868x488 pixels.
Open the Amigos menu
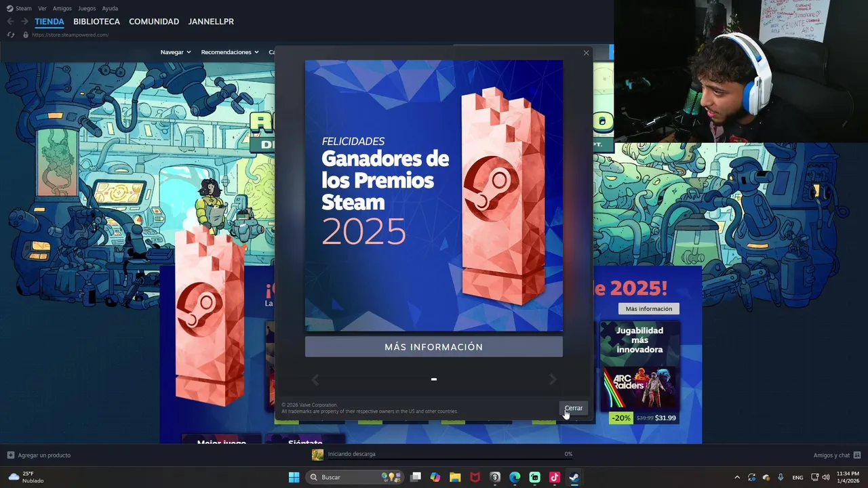click(x=62, y=9)
